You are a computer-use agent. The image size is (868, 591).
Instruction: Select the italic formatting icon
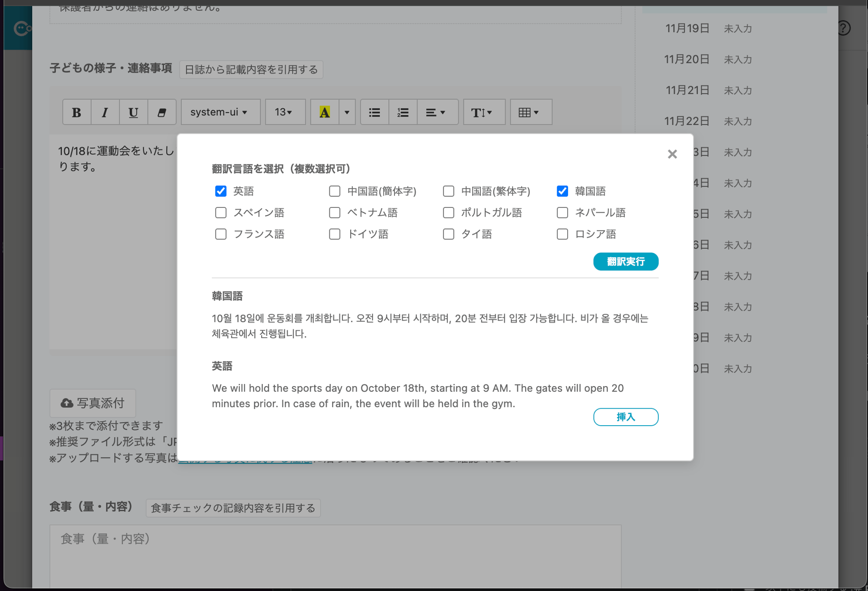(105, 112)
